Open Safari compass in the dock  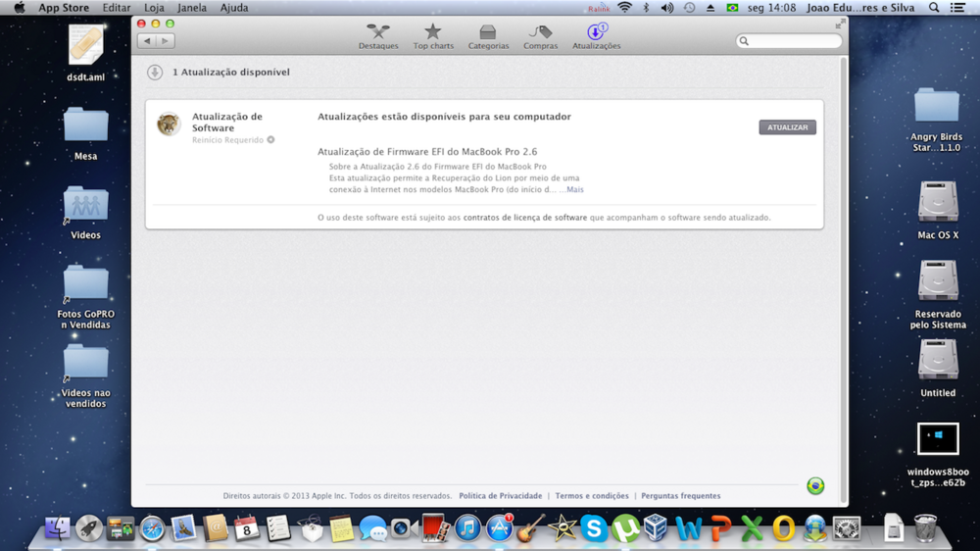[152, 528]
